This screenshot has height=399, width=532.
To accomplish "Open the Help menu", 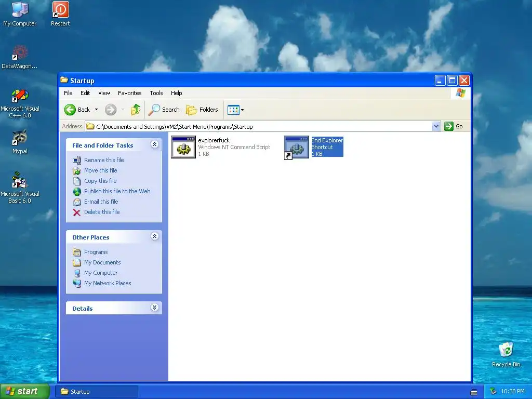I will pyautogui.click(x=177, y=93).
